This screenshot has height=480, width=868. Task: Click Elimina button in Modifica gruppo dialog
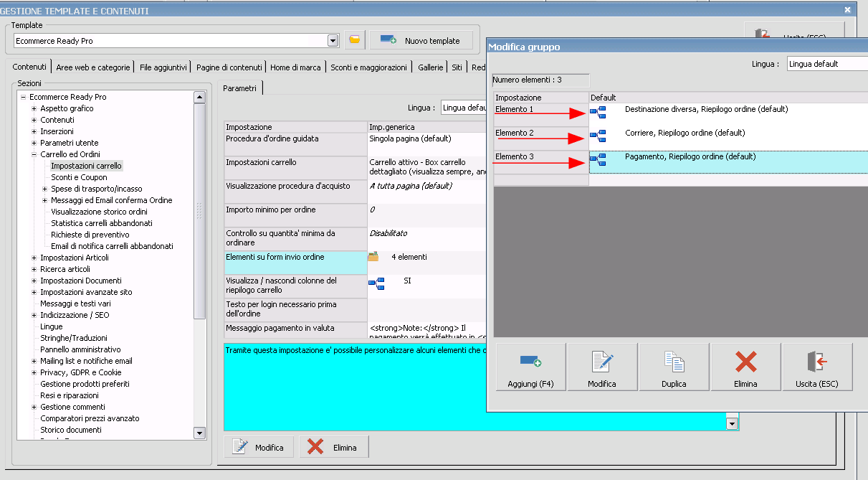pyautogui.click(x=745, y=367)
